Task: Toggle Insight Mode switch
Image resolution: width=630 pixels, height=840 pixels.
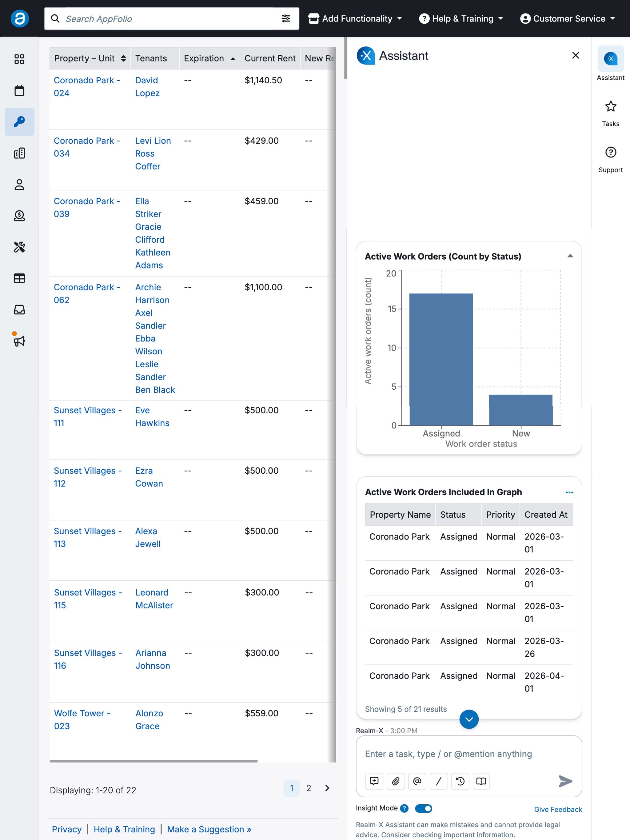Action: point(423,809)
